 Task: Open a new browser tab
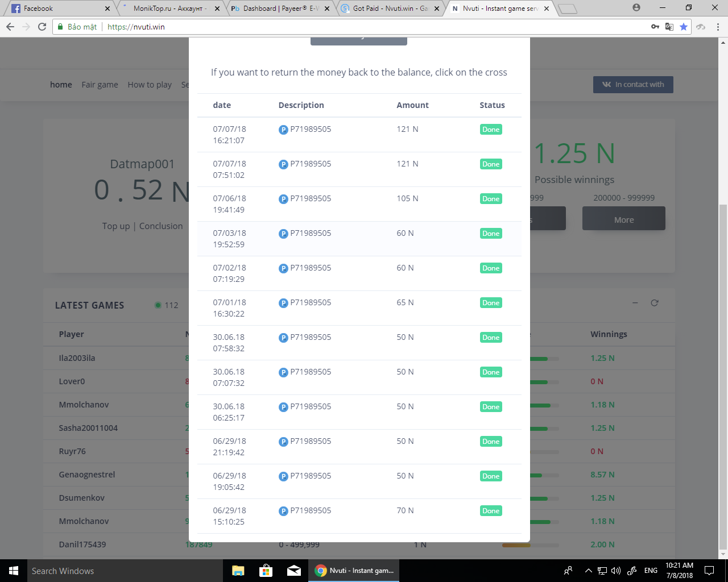click(568, 9)
